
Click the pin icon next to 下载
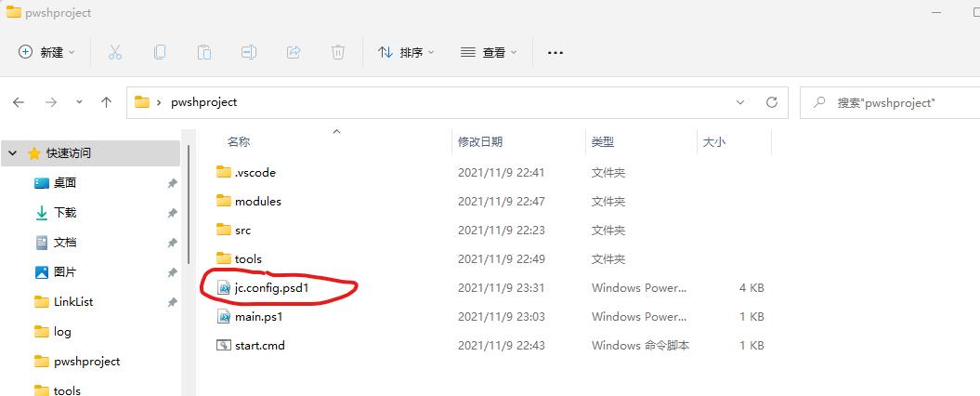click(x=172, y=213)
